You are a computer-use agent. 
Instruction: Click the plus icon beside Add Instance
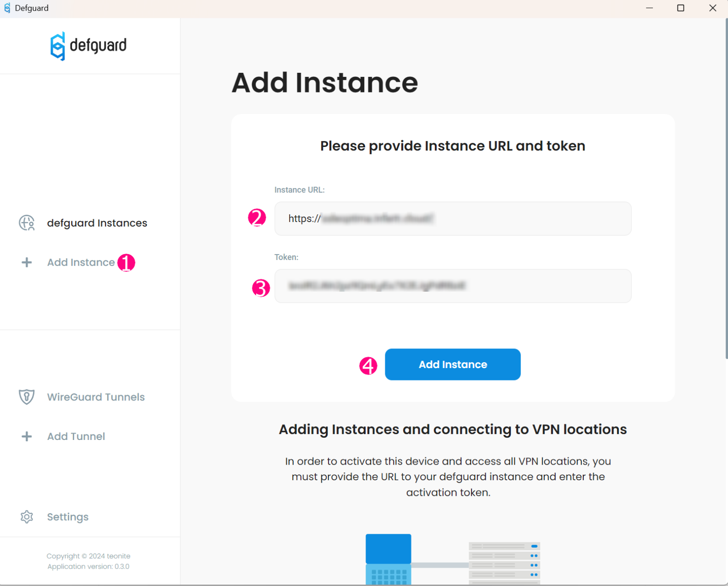click(x=27, y=262)
